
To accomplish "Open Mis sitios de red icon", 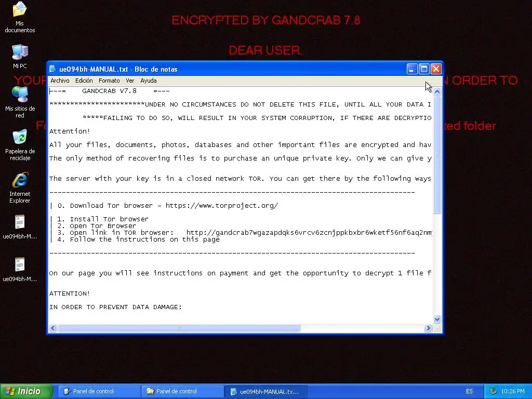I will pyautogui.click(x=20, y=102).
